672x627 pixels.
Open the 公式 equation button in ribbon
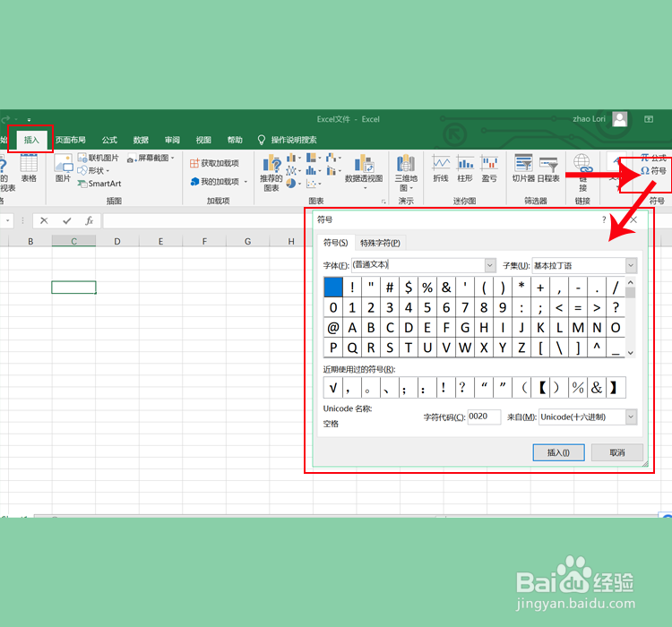click(x=653, y=158)
